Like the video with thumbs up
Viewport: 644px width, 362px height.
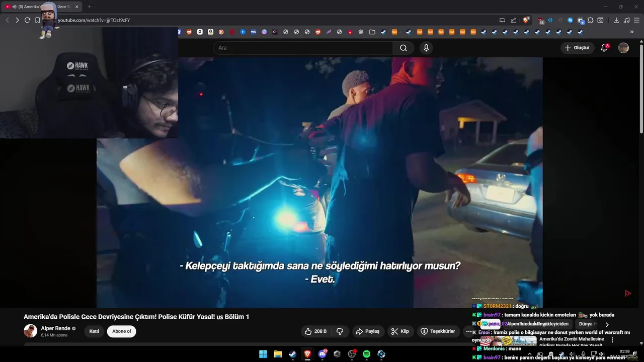point(315,331)
